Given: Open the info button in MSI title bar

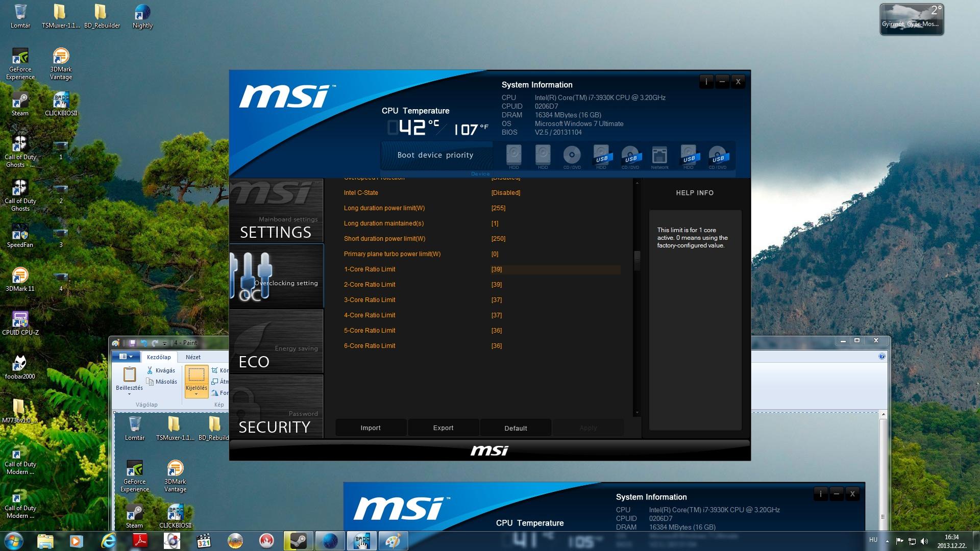Looking at the screenshot, I should point(706,82).
